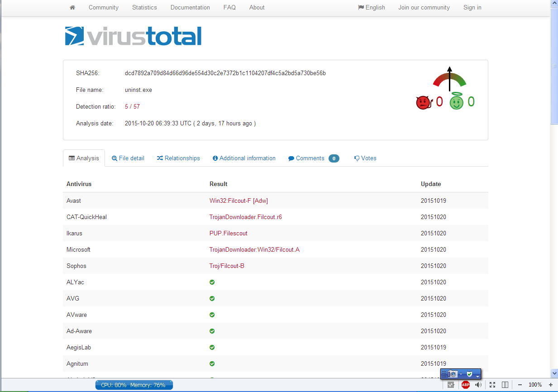Click the Update column header
Viewport: 558px width, 392px height.
click(431, 184)
